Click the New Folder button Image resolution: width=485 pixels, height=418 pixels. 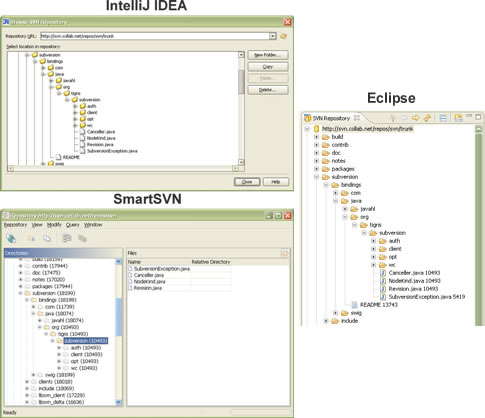268,55
